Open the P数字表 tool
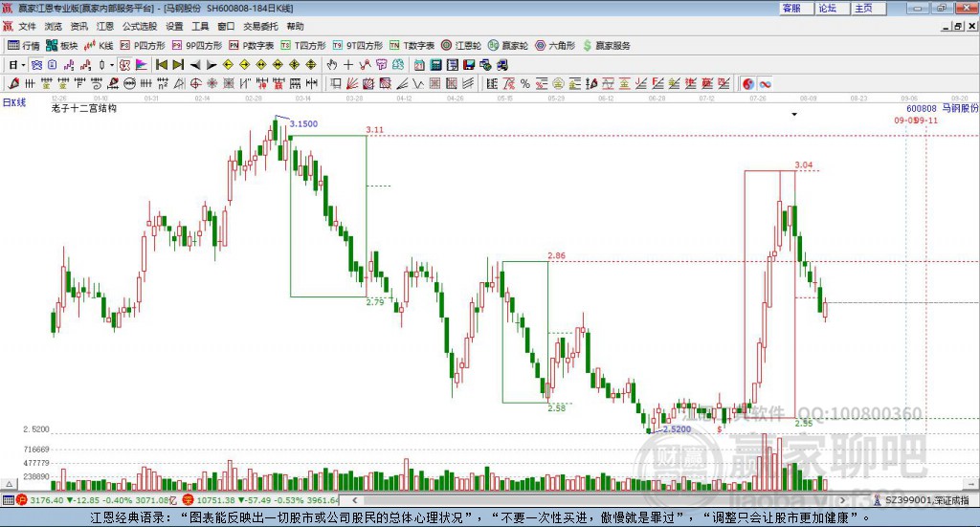 point(252,46)
